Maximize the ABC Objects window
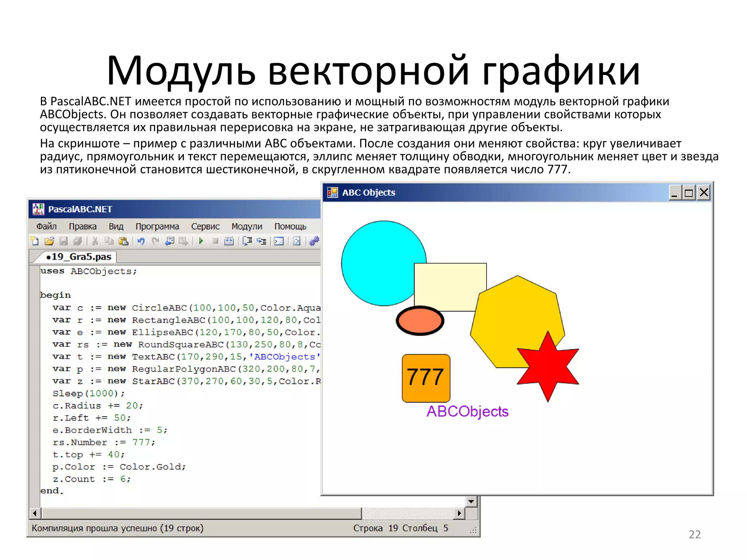Screen dimensions: 747x560 coord(689,192)
